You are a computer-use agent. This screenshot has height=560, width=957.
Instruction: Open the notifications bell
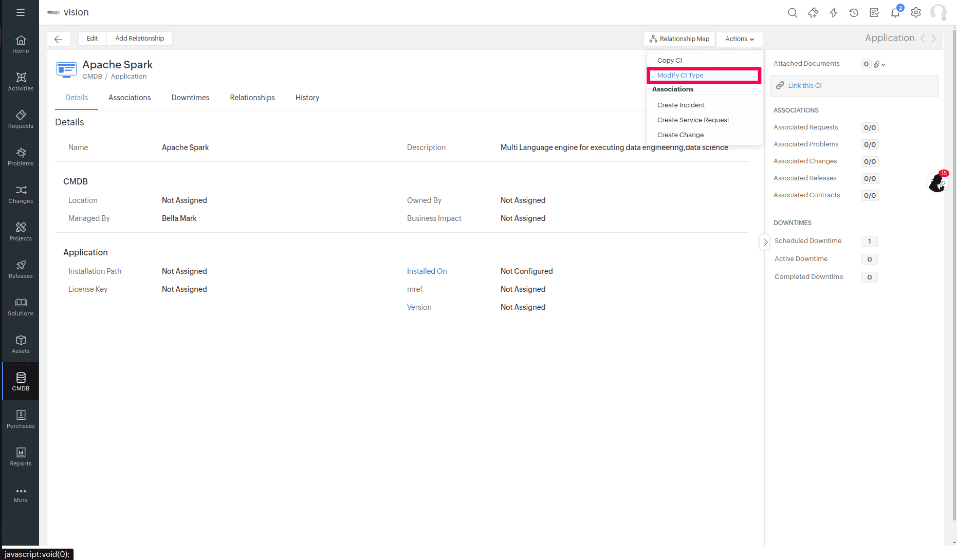tap(895, 13)
